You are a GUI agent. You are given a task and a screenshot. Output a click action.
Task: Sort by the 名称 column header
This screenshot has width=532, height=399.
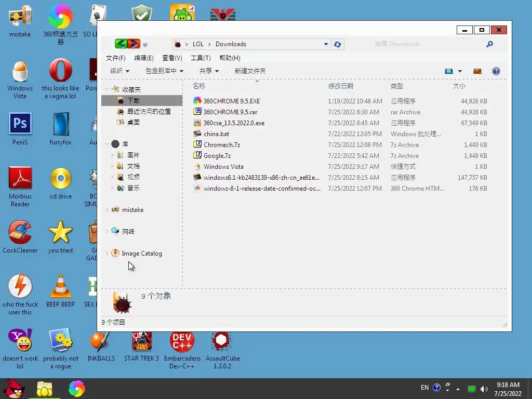pyautogui.click(x=199, y=86)
